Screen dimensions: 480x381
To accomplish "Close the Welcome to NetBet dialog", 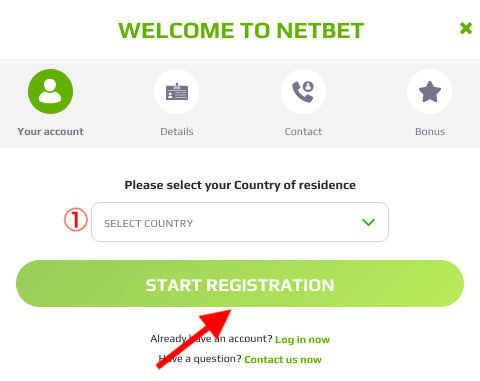I will click(466, 28).
